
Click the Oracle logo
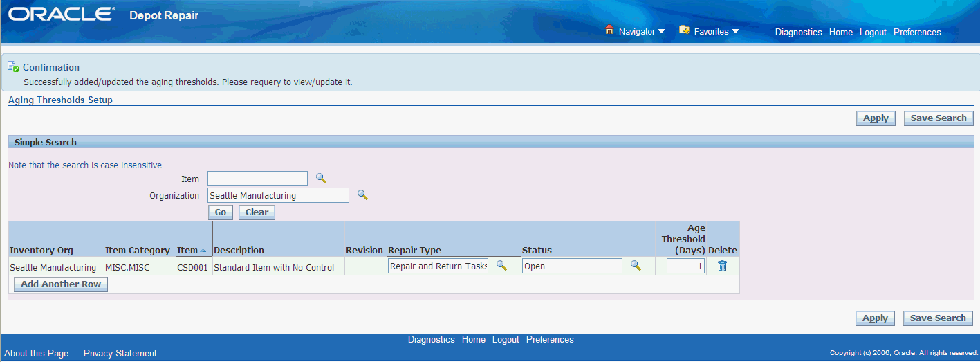pos(62,15)
